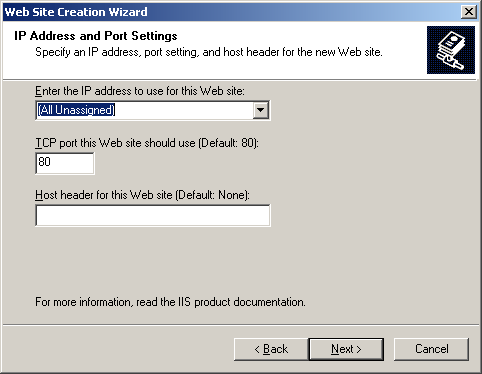Click the wizard books icon in header
This screenshot has height=374, width=482.
click(451, 50)
